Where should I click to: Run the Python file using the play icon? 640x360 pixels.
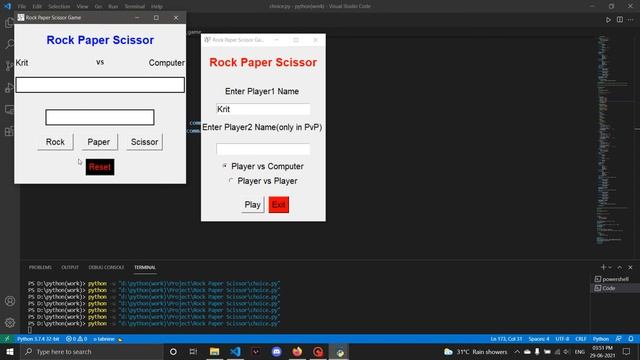[608, 20]
